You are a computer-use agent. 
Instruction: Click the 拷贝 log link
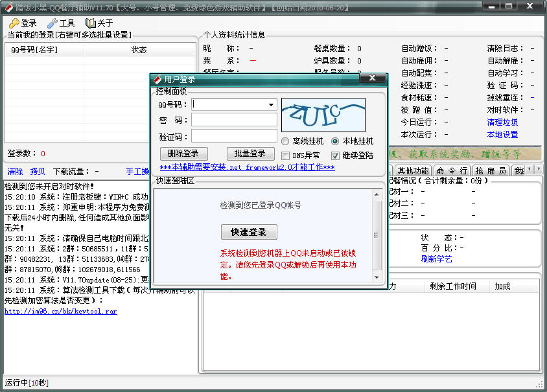point(38,172)
